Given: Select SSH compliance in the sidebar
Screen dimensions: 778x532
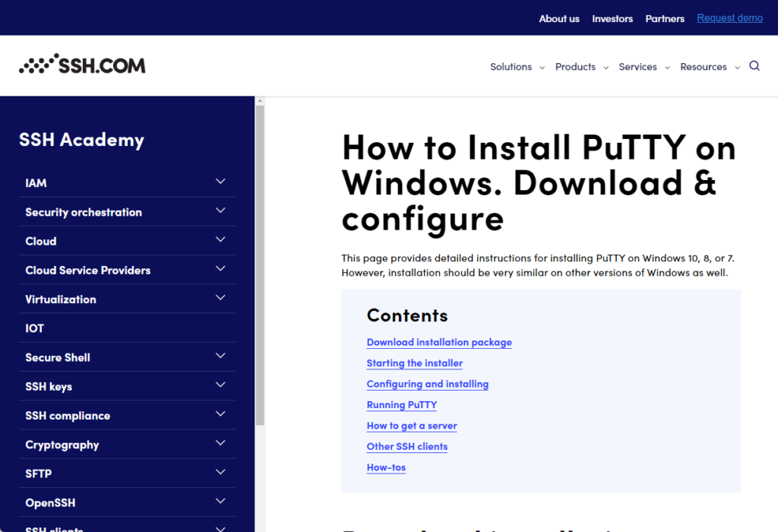Looking at the screenshot, I should click(x=68, y=416).
